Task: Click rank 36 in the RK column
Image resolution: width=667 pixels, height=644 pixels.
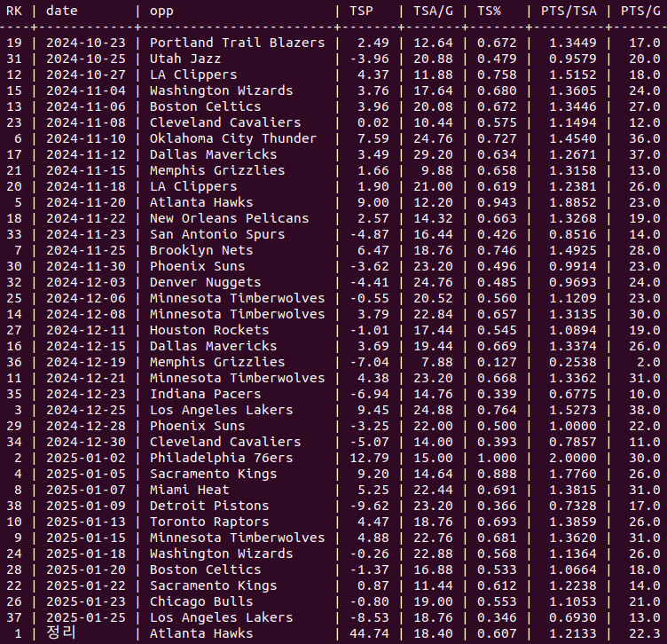Action: (x=14, y=362)
